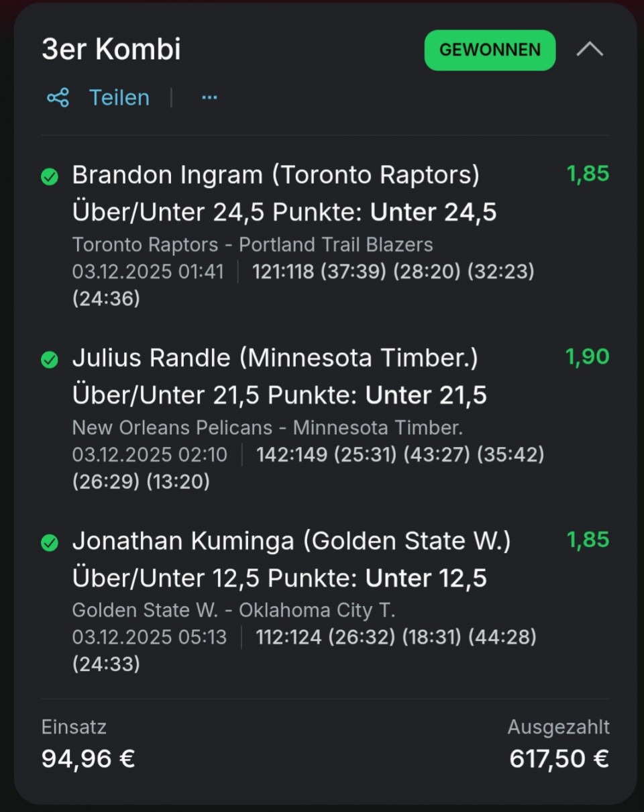
Task: Click the 1,85 odds for Brandon Ingram
Action: (588, 174)
